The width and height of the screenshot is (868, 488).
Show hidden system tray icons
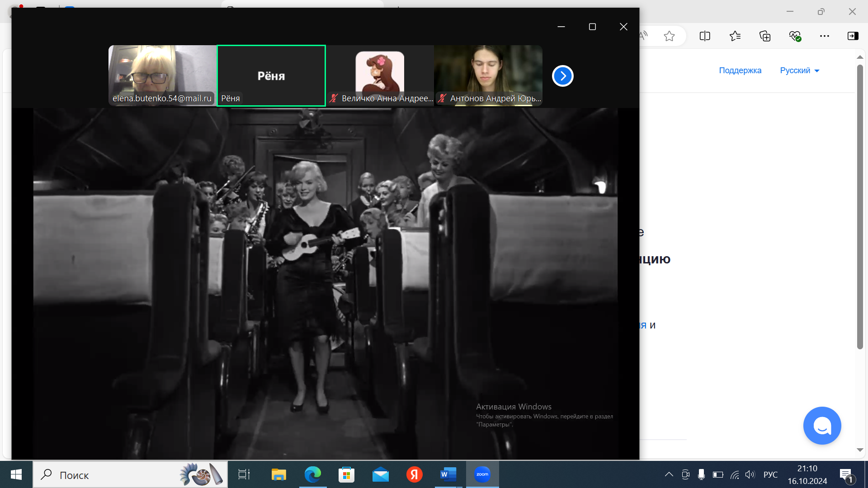[669, 474]
